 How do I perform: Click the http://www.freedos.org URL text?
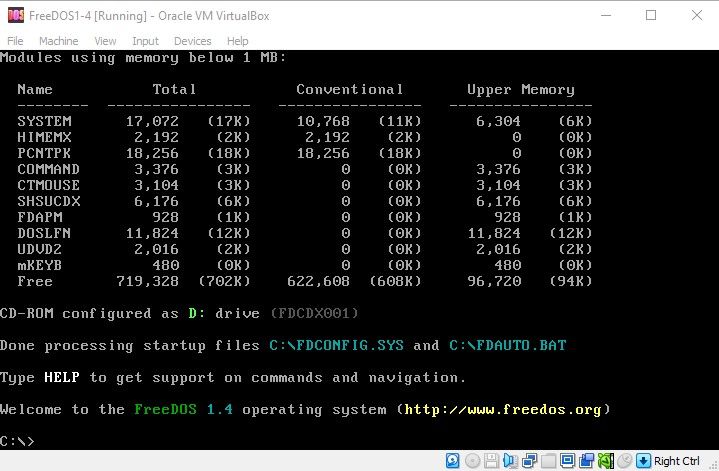coord(503,409)
